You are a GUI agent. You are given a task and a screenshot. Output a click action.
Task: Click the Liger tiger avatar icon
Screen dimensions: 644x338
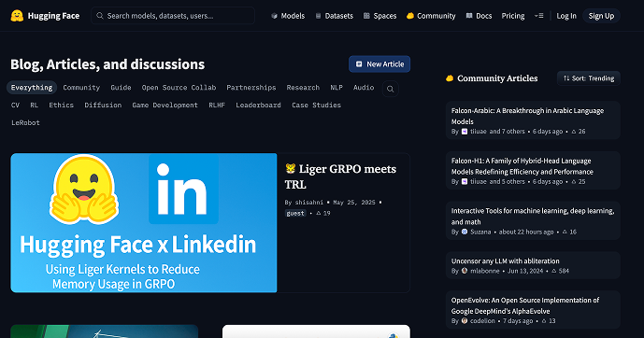pyautogui.click(x=291, y=169)
